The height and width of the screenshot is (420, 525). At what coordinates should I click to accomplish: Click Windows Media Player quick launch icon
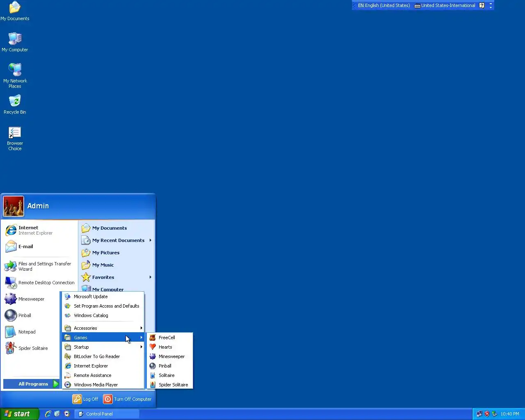click(67, 414)
